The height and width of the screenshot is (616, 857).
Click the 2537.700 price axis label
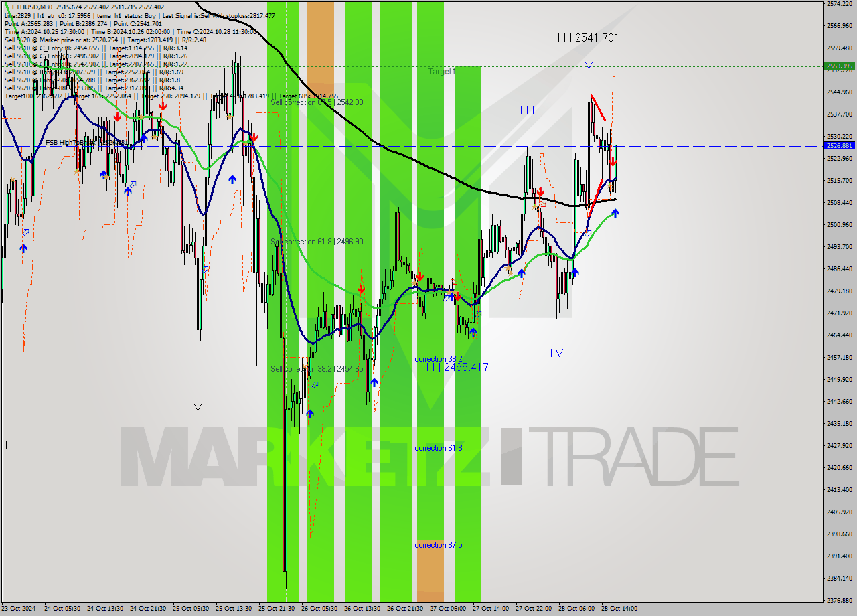point(839,114)
